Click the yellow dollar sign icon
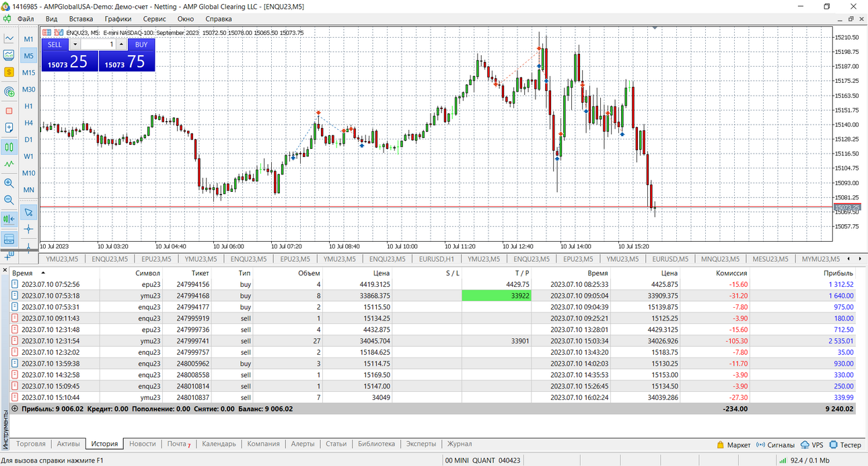Viewport: 868px width, 466px height. pyautogui.click(x=9, y=71)
